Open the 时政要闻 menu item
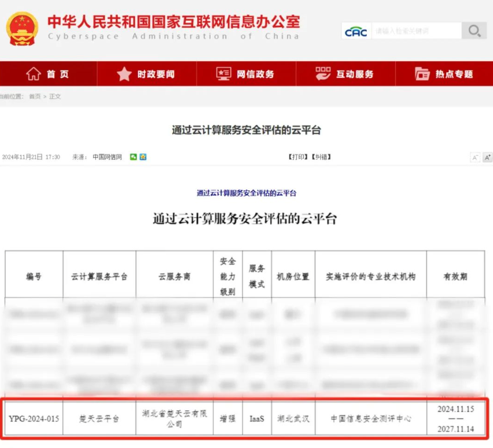The height and width of the screenshot is (448, 493). (156, 74)
